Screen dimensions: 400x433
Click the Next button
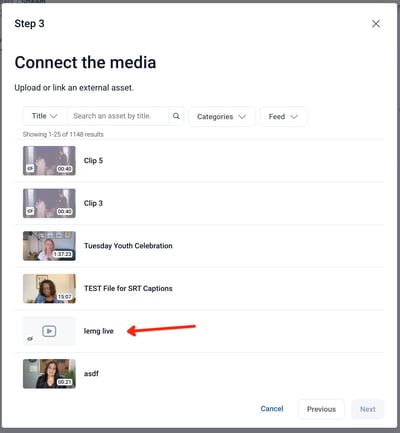[368, 409]
